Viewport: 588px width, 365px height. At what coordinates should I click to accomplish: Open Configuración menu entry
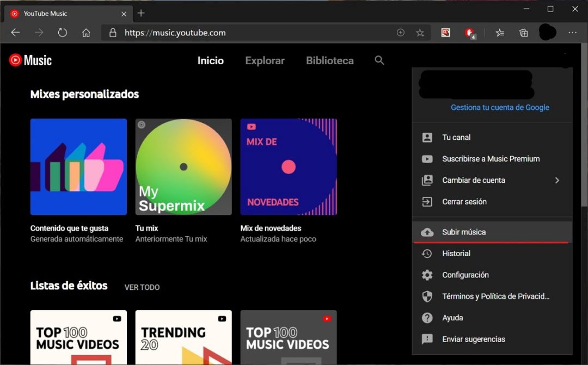[492, 275]
